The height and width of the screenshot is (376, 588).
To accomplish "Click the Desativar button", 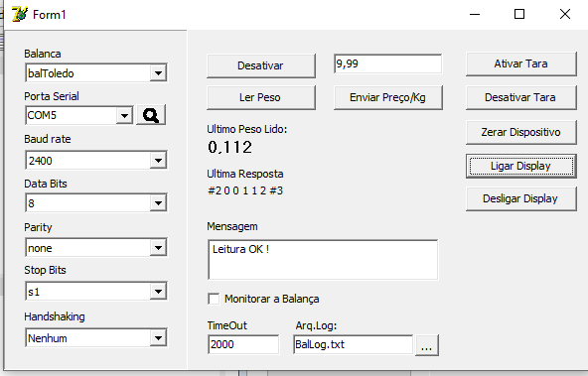I will [x=261, y=65].
